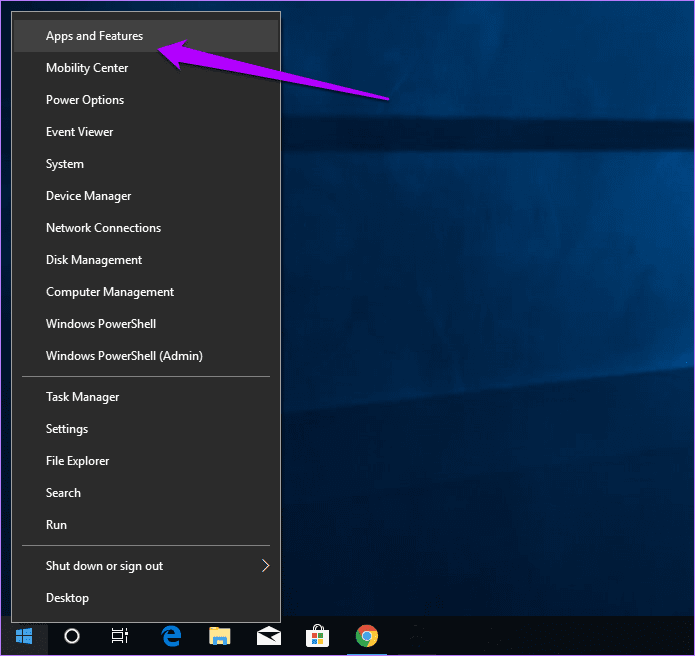The image size is (695, 656).
Task: Open Task Manager from the menu
Action: (146, 397)
